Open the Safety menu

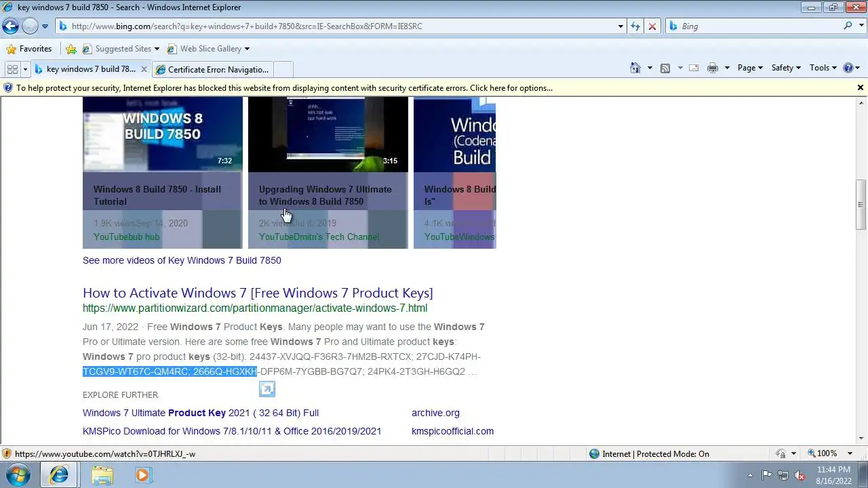786,68
